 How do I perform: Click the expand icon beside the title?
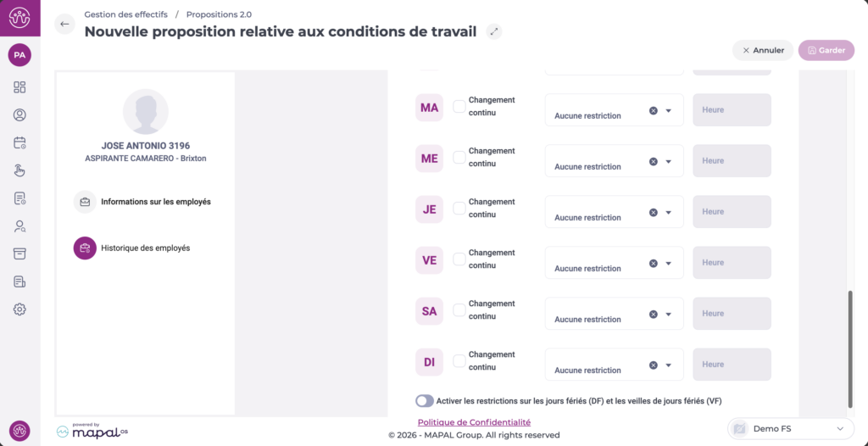(495, 32)
